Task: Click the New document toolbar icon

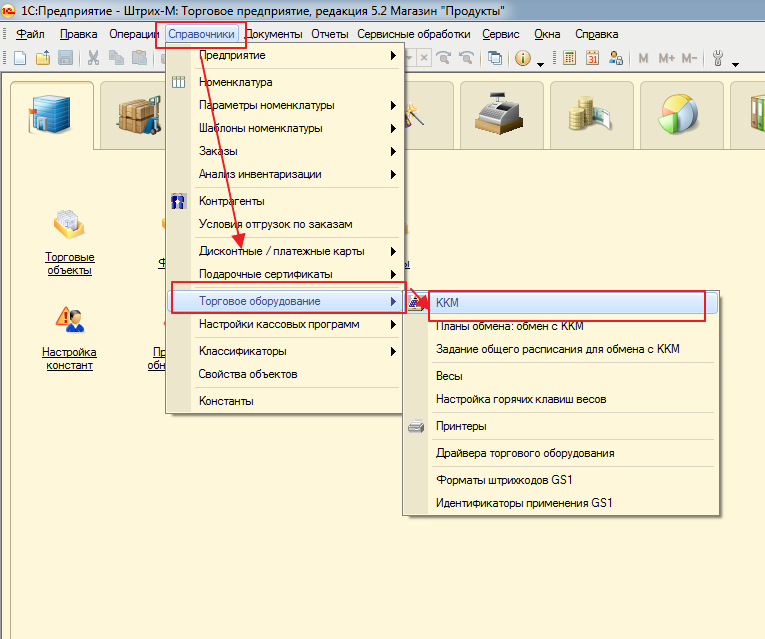Action: click(x=20, y=58)
